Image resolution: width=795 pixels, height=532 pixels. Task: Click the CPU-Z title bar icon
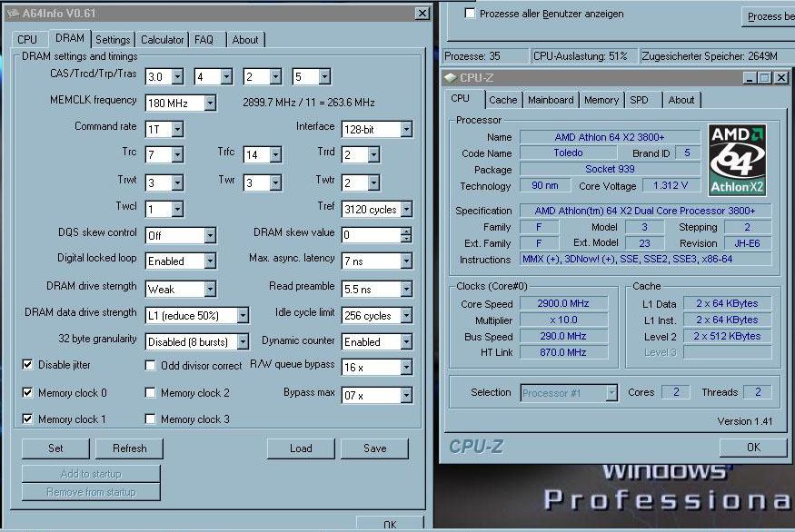451,77
